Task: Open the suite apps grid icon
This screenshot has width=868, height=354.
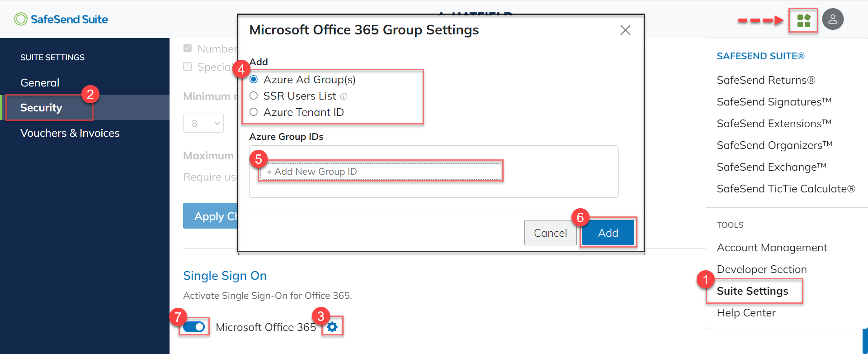Action: point(803,20)
